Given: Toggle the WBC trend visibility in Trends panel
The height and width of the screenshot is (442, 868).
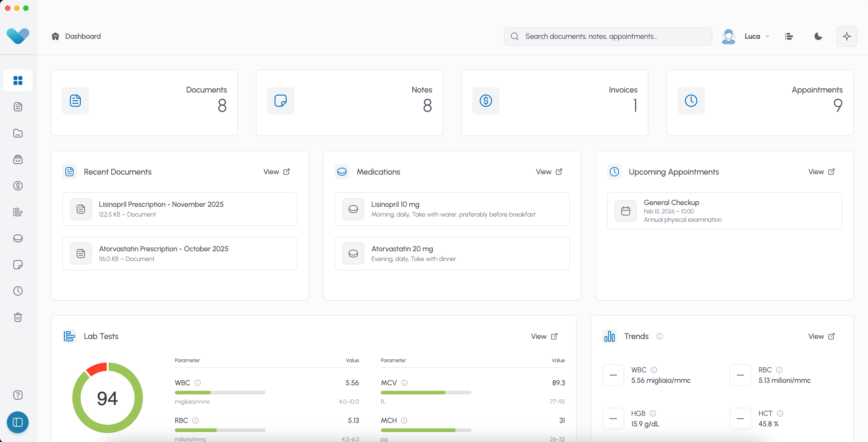Looking at the screenshot, I should (613, 375).
